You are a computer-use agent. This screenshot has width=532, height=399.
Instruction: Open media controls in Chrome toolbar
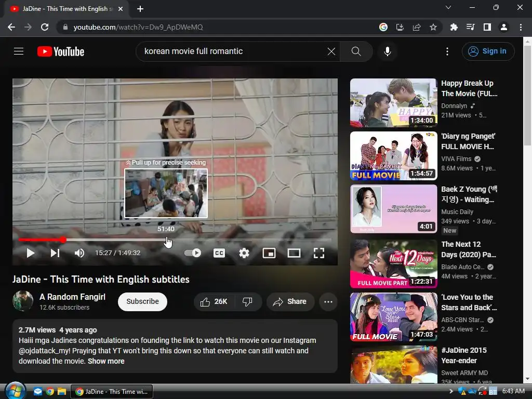coord(471,27)
